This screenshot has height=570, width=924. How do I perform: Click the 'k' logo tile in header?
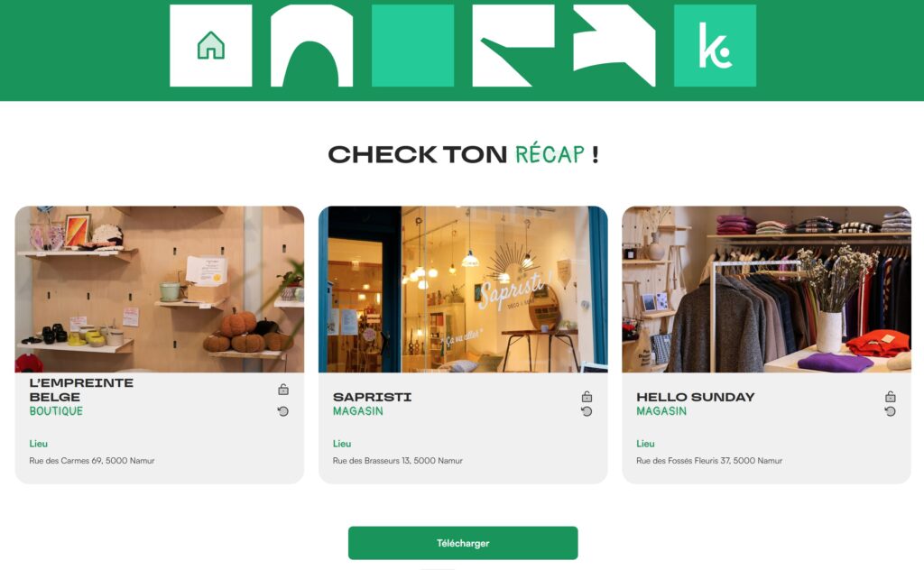tap(715, 46)
